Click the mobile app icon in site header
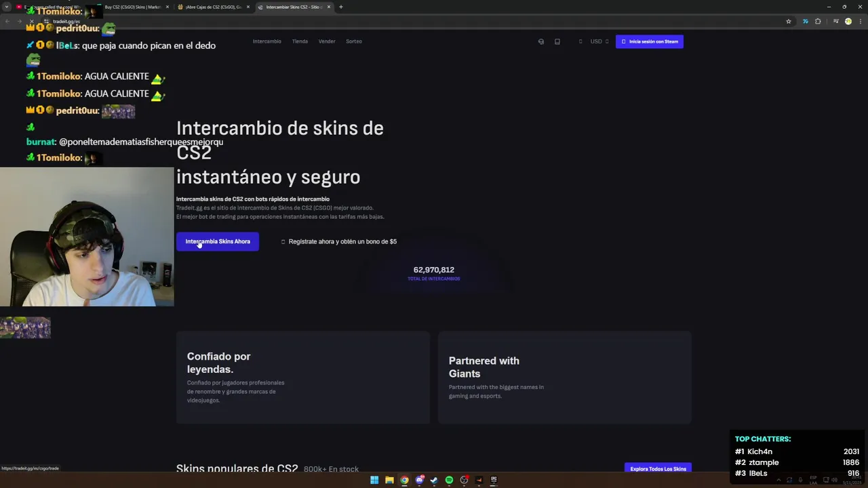Viewport: 868px width, 488px height. [x=557, y=41]
